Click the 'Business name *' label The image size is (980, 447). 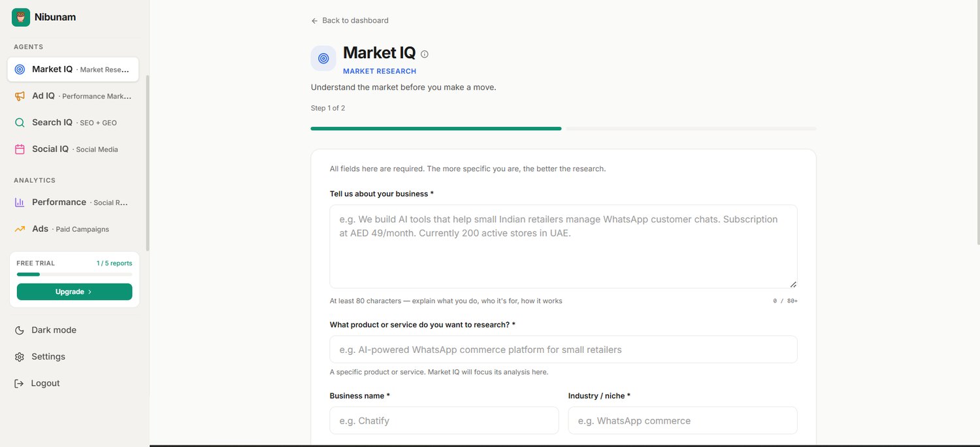(360, 396)
